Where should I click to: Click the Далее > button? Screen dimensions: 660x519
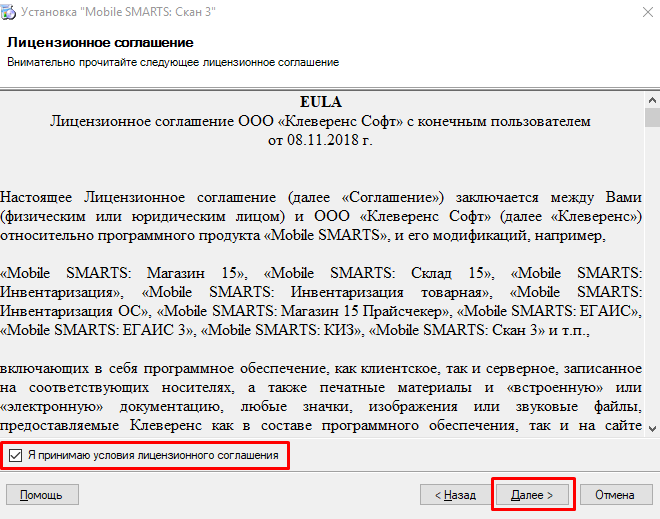pos(532,495)
